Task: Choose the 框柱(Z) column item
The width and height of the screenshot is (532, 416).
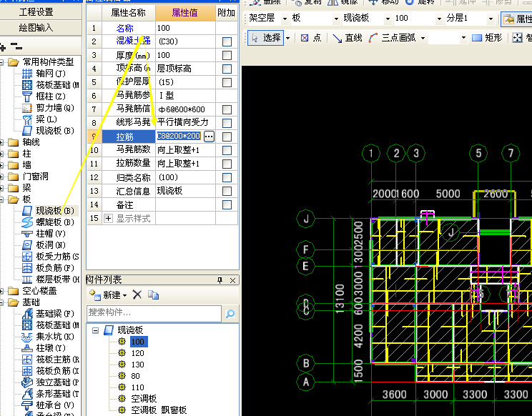Action: [44, 96]
